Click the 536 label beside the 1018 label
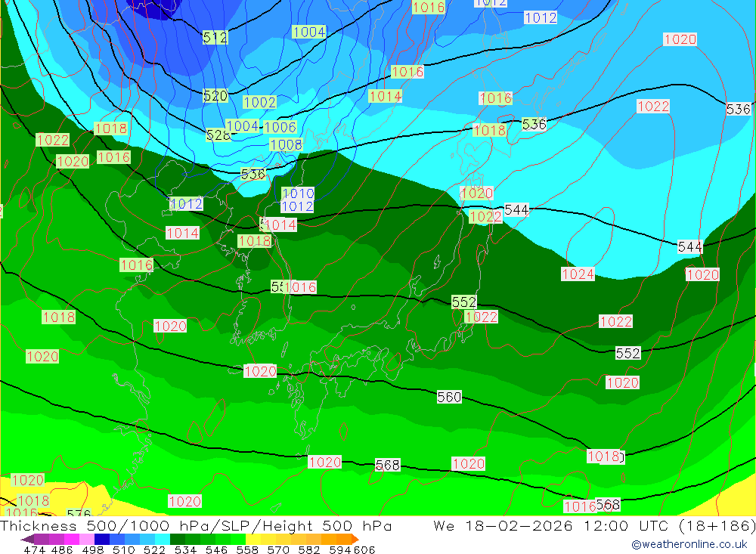The image size is (756, 554). (534, 124)
